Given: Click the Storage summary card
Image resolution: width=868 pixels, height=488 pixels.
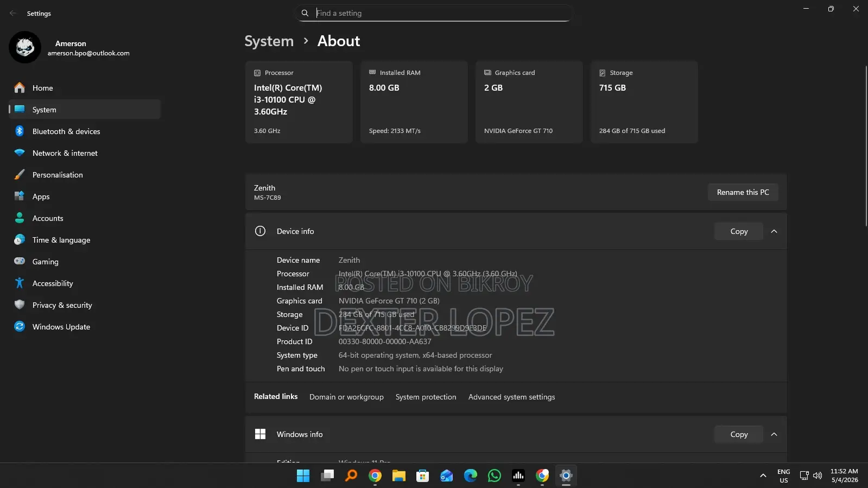Looking at the screenshot, I should click(x=644, y=102).
